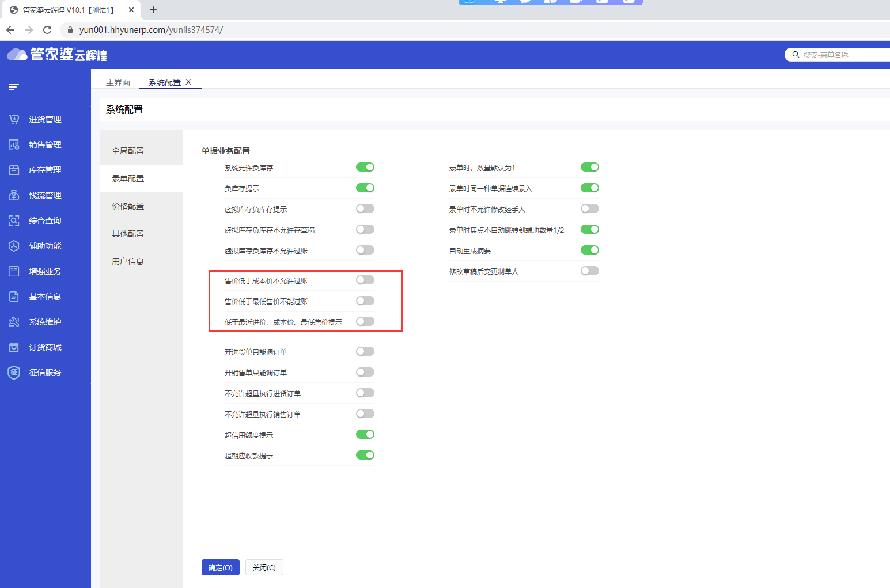The height and width of the screenshot is (588, 890).
Task: Click the 辅助功能 sidebar icon
Action: 14,246
